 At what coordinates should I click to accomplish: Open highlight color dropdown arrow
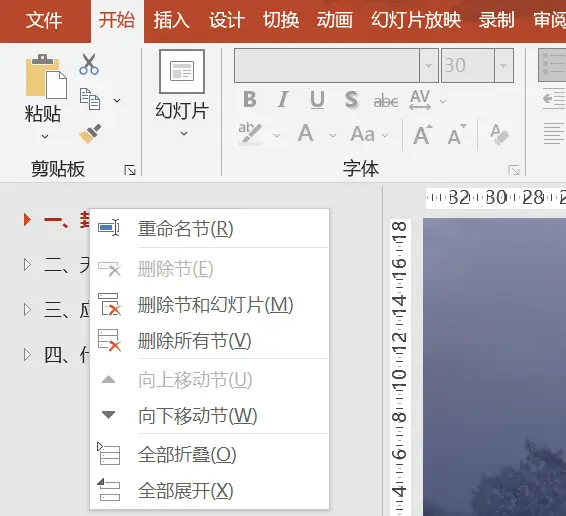pyautogui.click(x=277, y=135)
